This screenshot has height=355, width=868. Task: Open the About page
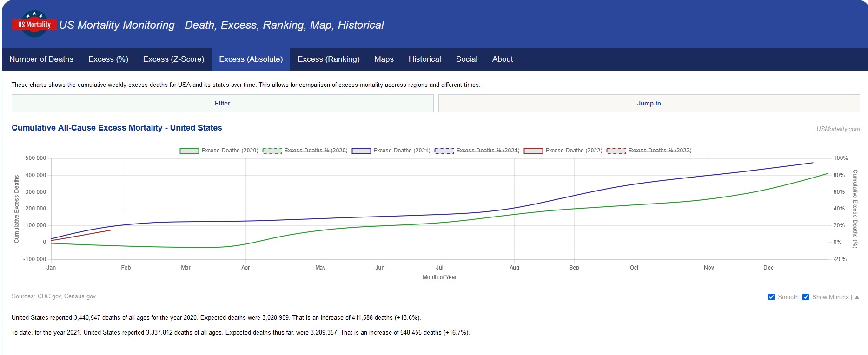(503, 59)
